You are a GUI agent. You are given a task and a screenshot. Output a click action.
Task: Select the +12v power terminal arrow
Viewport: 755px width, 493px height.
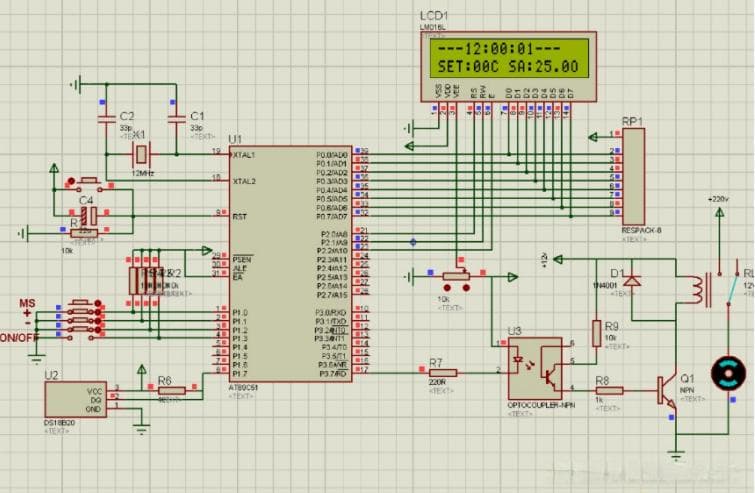pos(558,259)
